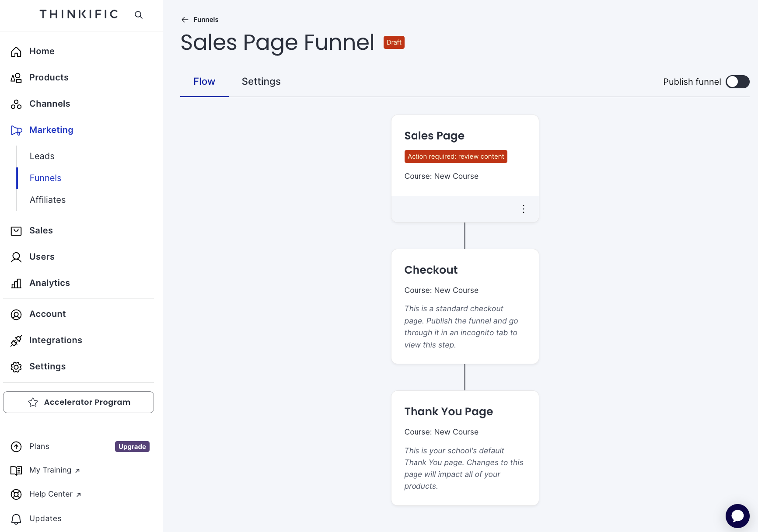Screen dimensions: 758x532
Task: Click the Accelerator Program button
Action: [78, 402]
